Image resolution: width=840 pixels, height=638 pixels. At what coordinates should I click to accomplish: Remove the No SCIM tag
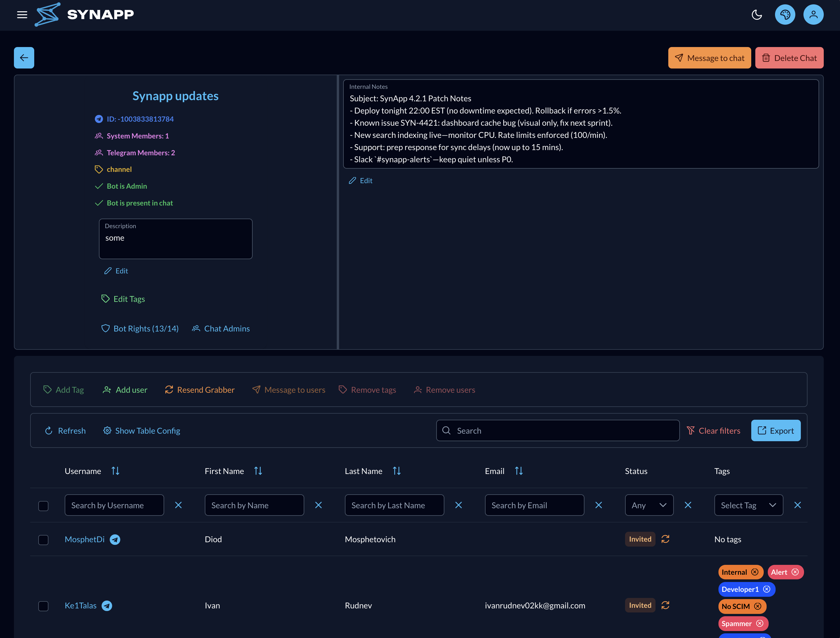tap(758, 606)
